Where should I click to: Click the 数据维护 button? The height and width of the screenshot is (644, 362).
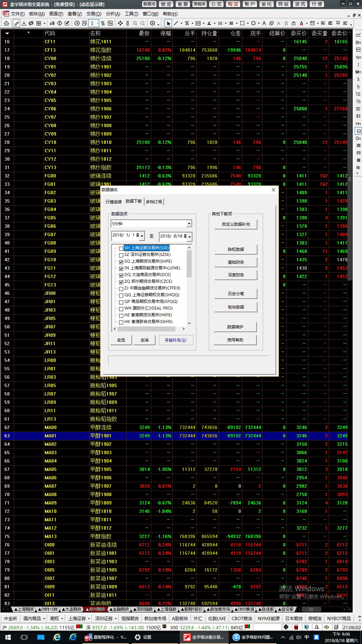coord(235,327)
